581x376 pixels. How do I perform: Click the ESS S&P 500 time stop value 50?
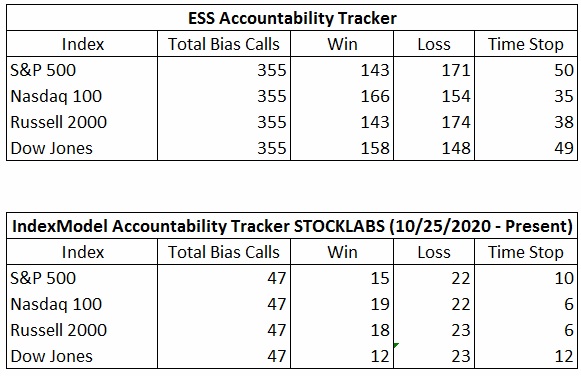coord(564,70)
